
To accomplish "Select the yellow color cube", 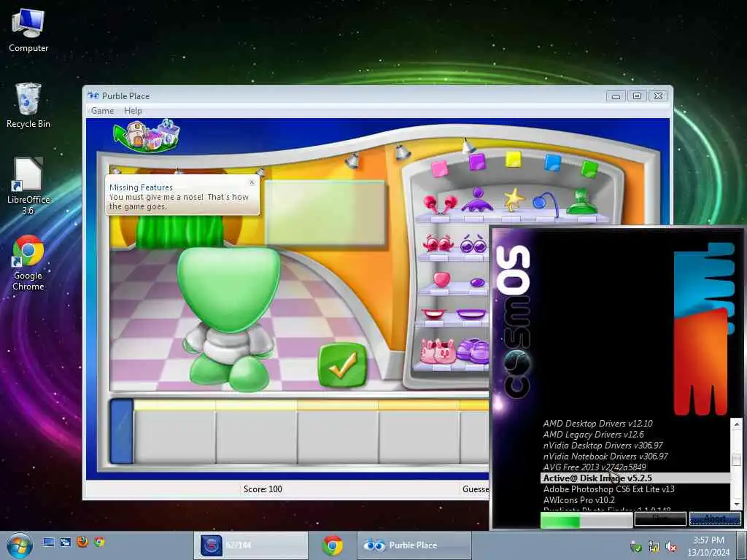I will pyautogui.click(x=513, y=159).
